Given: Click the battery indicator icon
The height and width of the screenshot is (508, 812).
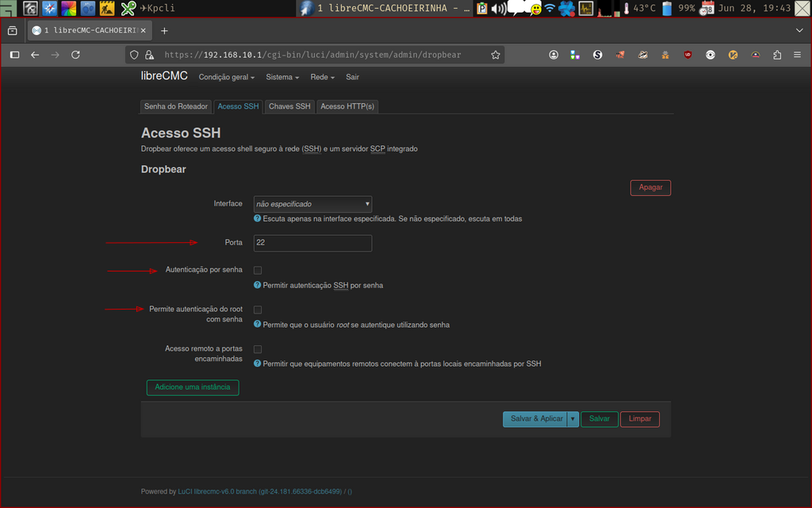Looking at the screenshot, I should 667,8.
